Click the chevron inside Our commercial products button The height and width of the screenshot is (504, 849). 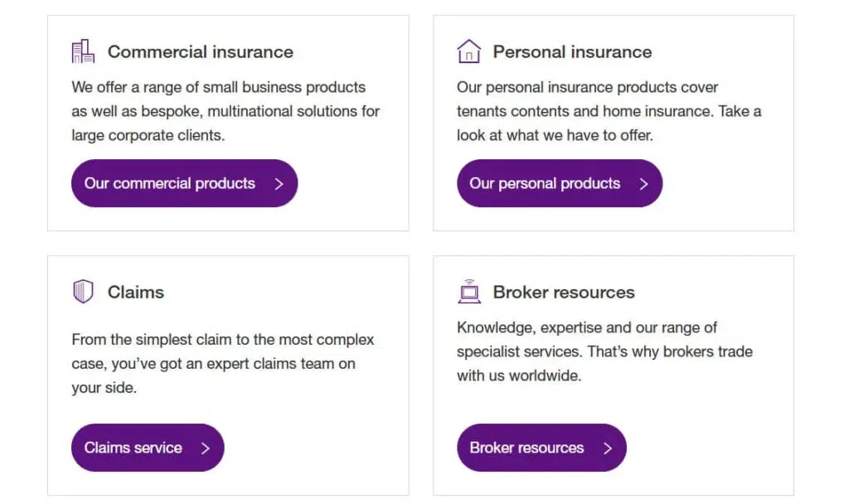[279, 183]
